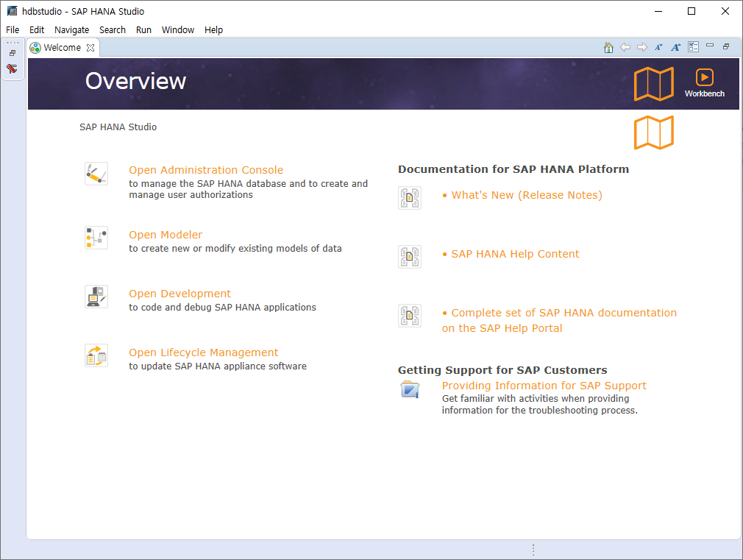The width and height of the screenshot is (743, 560).
Task: Open the Customize page icon
Action: pyautogui.click(x=693, y=47)
